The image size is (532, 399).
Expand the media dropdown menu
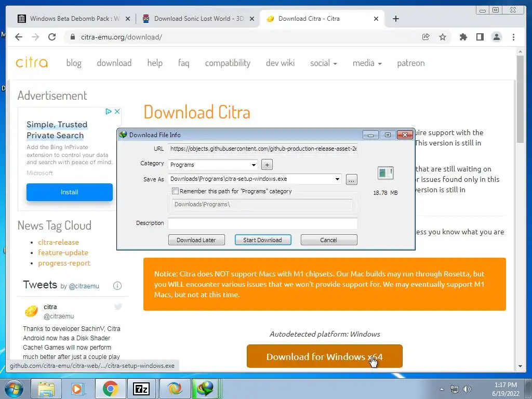(x=367, y=63)
